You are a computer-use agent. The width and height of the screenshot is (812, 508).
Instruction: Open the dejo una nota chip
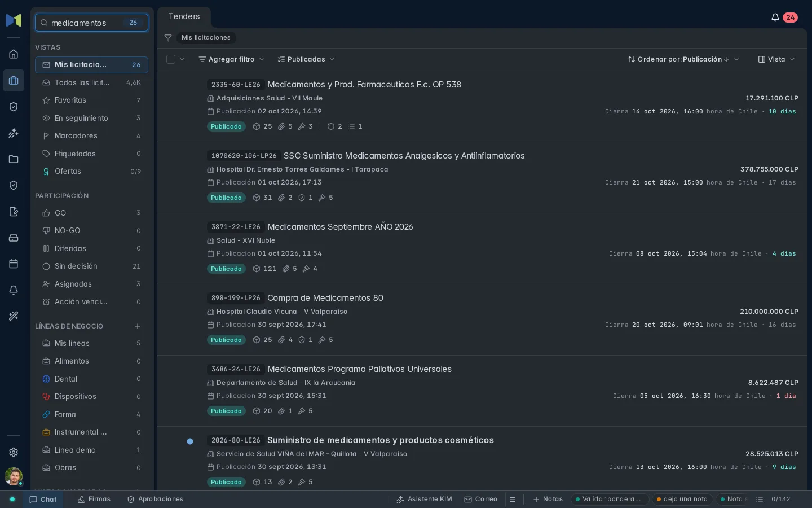click(682, 500)
